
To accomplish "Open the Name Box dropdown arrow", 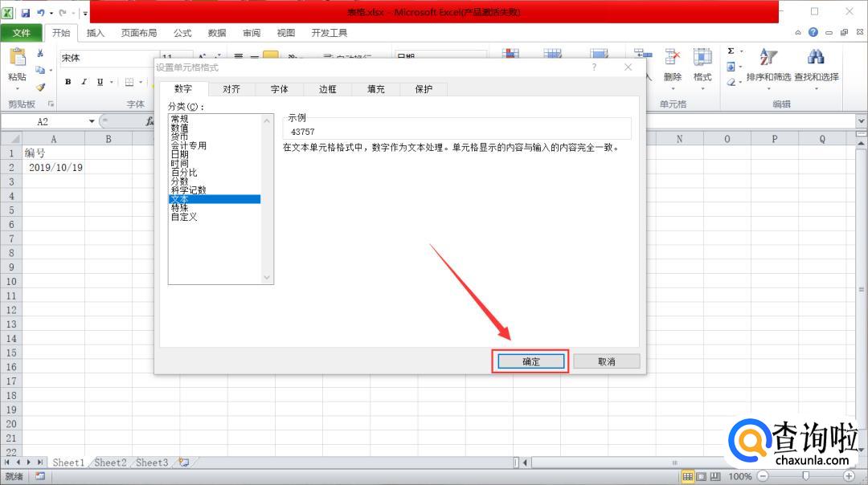I will (x=92, y=121).
